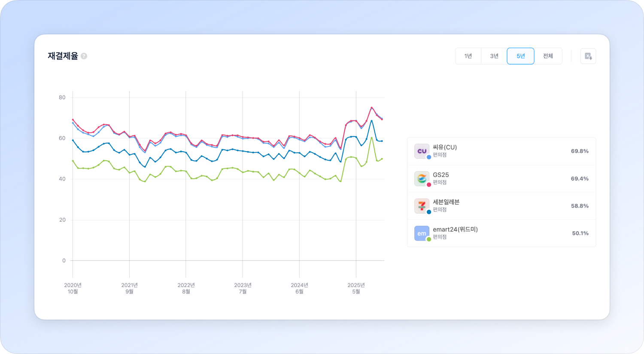Open the 씨유(CU) legend name
Screen dimensions: 644x354
click(x=445, y=147)
